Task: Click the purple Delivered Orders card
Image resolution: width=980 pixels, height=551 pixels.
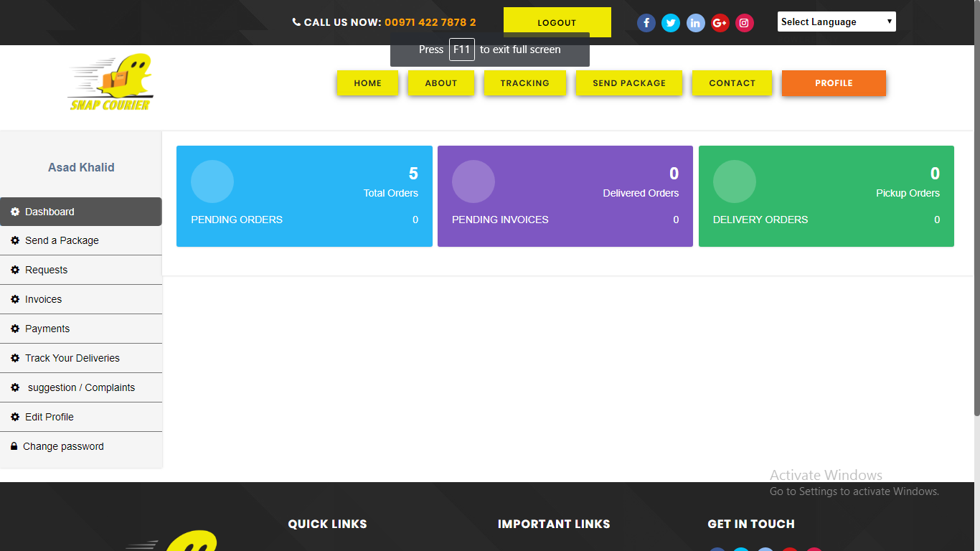Action: 565,196
